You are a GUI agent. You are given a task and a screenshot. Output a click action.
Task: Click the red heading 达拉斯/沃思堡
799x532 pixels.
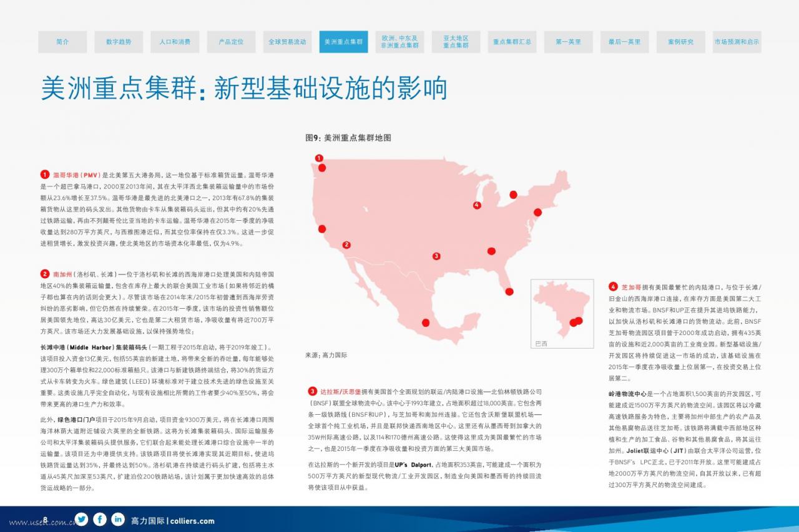(340, 392)
